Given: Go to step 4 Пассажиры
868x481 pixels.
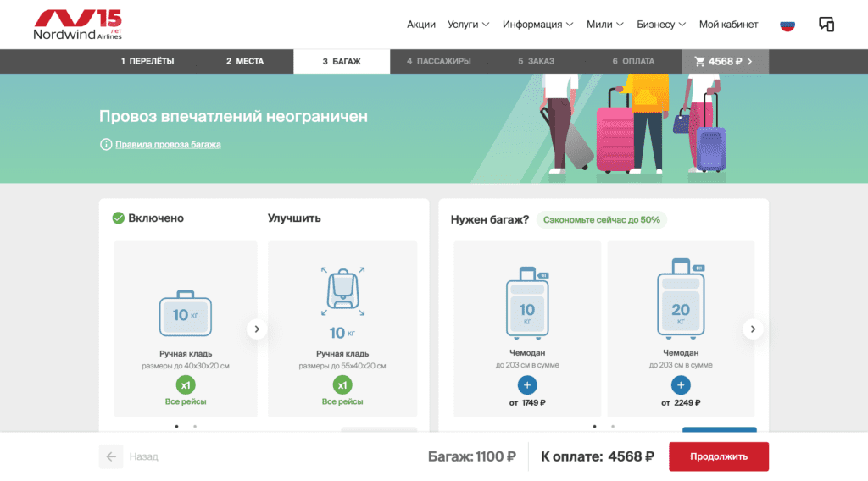Looking at the screenshot, I should click(439, 61).
